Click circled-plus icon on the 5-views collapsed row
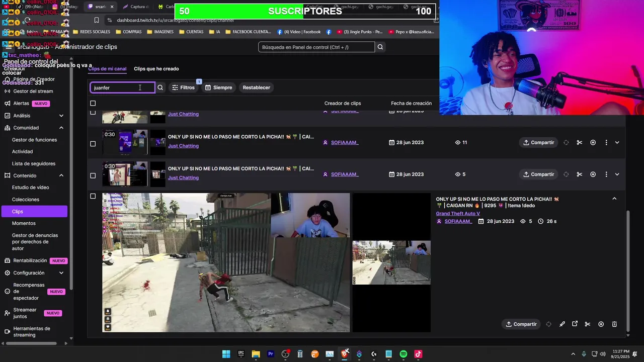The width and height of the screenshot is (644, 362). (x=593, y=174)
